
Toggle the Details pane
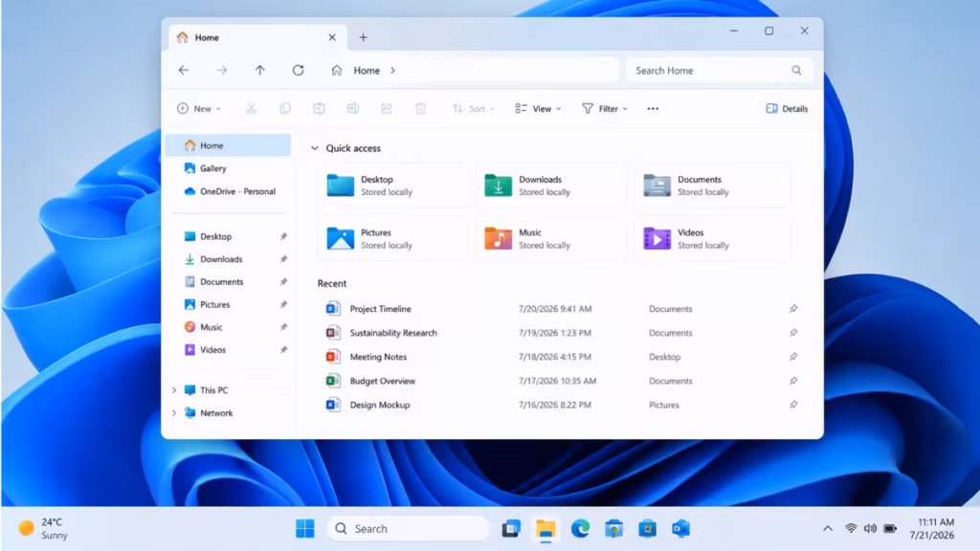(787, 109)
